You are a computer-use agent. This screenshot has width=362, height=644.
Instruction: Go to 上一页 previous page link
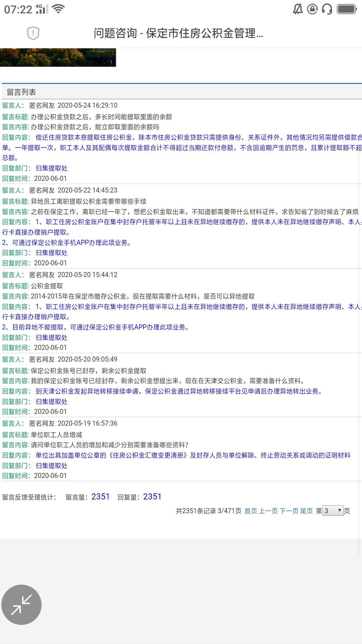(x=268, y=511)
